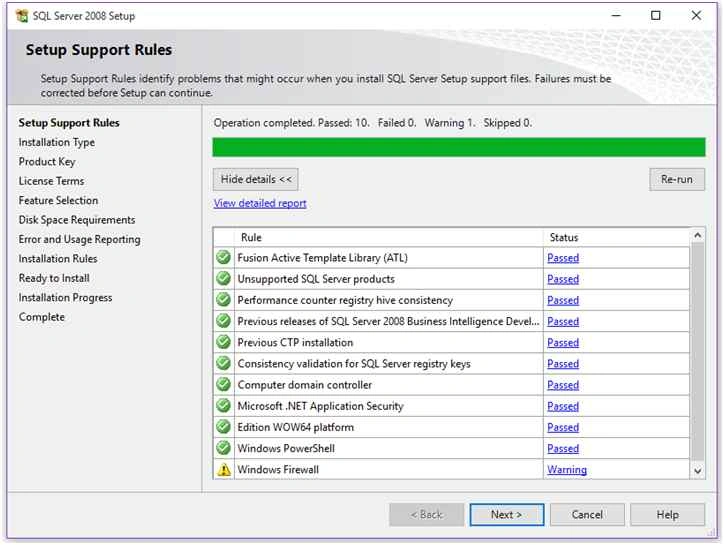Image resolution: width=724 pixels, height=545 pixels.
Task: Select Complete step in sidebar
Action: pyautogui.click(x=42, y=317)
